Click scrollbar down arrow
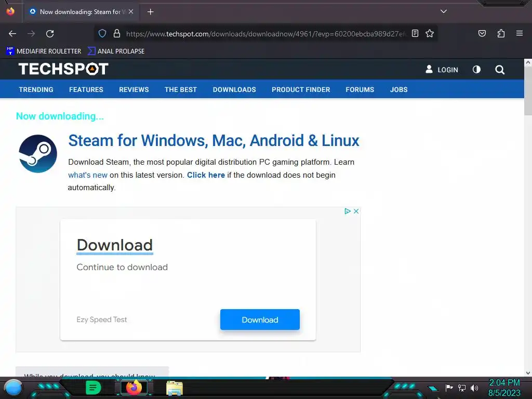The height and width of the screenshot is (399, 532). click(528, 373)
